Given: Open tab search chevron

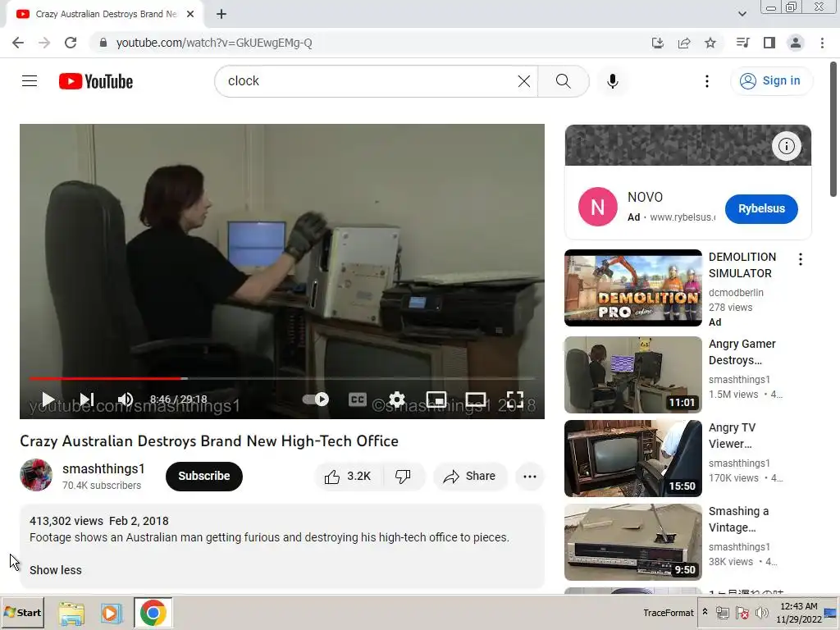Looking at the screenshot, I should pos(742,14).
